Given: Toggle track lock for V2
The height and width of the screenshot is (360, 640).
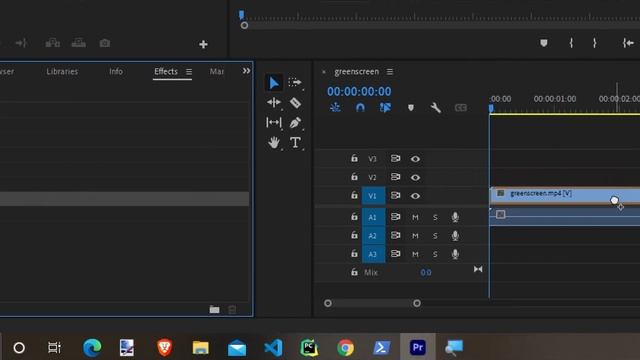Looking at the screenshot, I should [x=354, y=177].
